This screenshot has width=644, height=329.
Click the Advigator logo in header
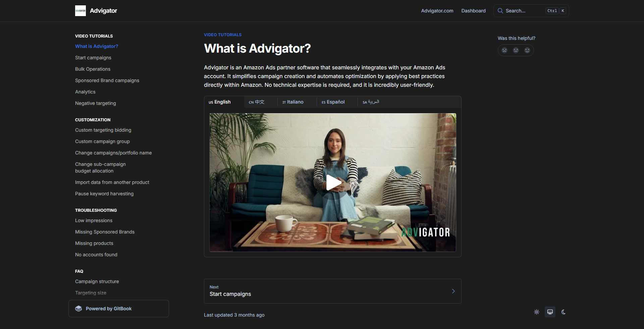pos(80,11)
